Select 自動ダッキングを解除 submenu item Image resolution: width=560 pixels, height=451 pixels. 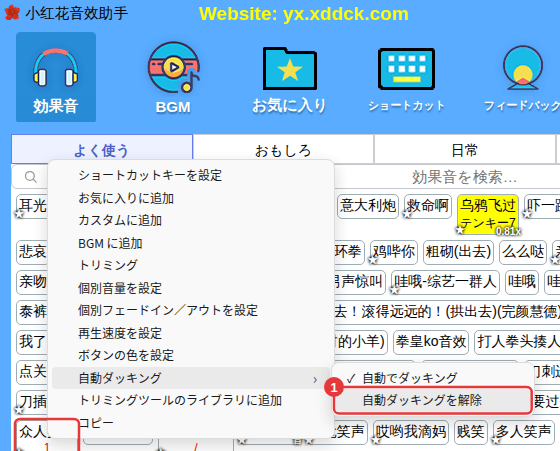[433, 400]
